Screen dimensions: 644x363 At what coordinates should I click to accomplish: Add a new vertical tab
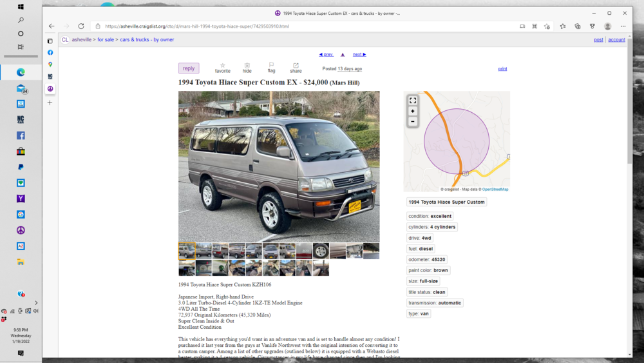50,103
